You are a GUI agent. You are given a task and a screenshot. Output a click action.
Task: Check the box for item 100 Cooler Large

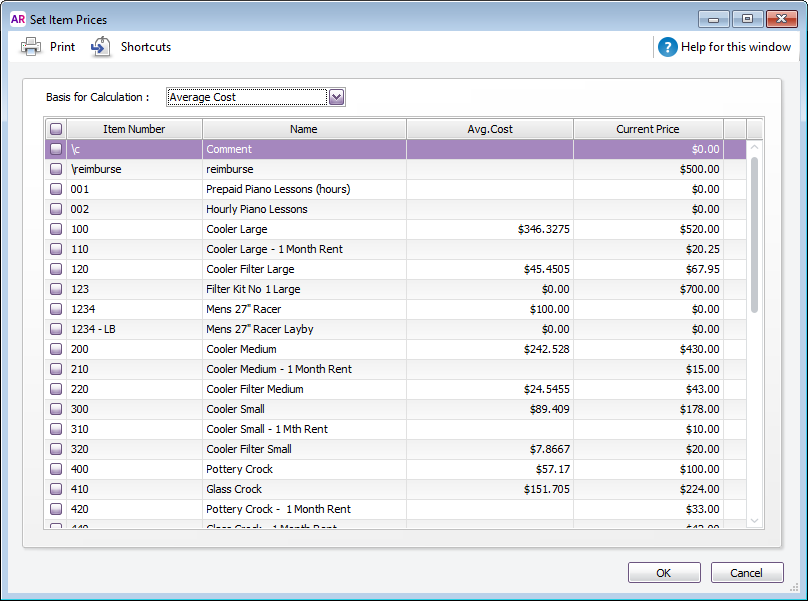[56, 229]
